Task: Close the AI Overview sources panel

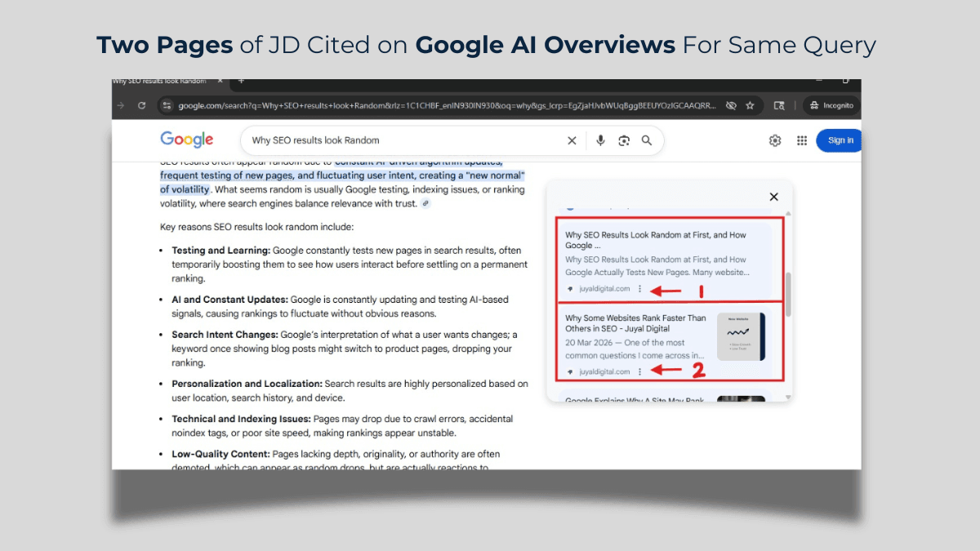Action: 773,197
